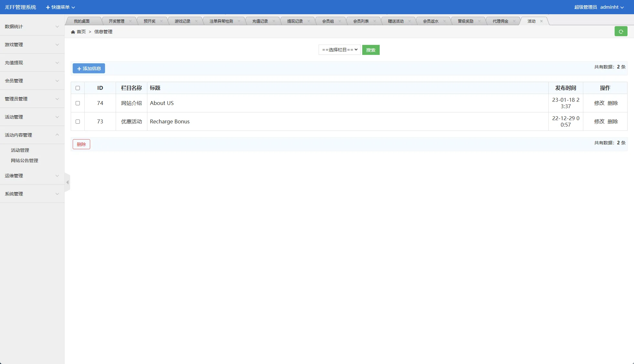Open 网站公告管理 in the sidebar
This screenshot has height=364, width=634.
pos(25,161)
